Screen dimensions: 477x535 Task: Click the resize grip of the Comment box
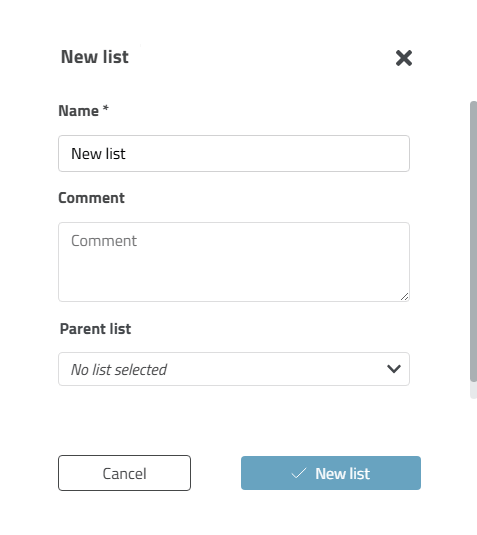[x=404, y=297]
